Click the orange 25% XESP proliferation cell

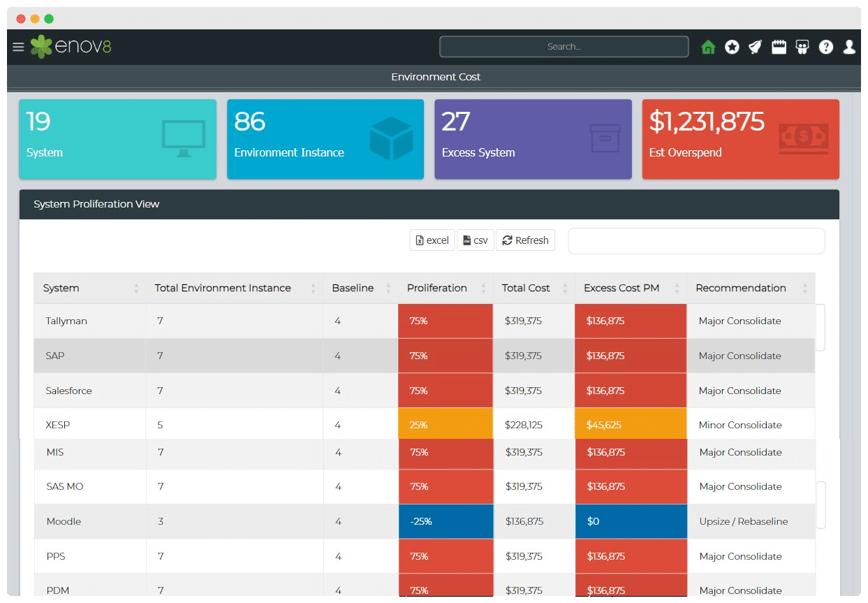point(445,425)
